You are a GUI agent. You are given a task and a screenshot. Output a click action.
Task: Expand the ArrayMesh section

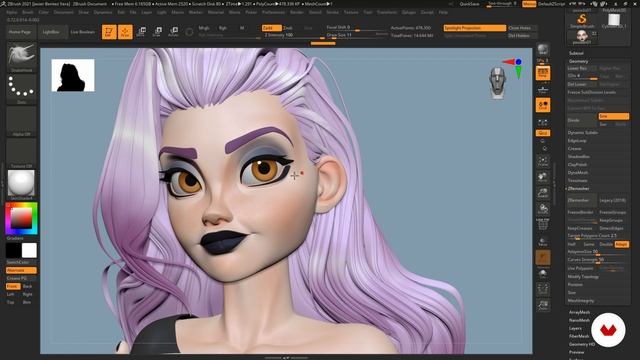point(580,312)
